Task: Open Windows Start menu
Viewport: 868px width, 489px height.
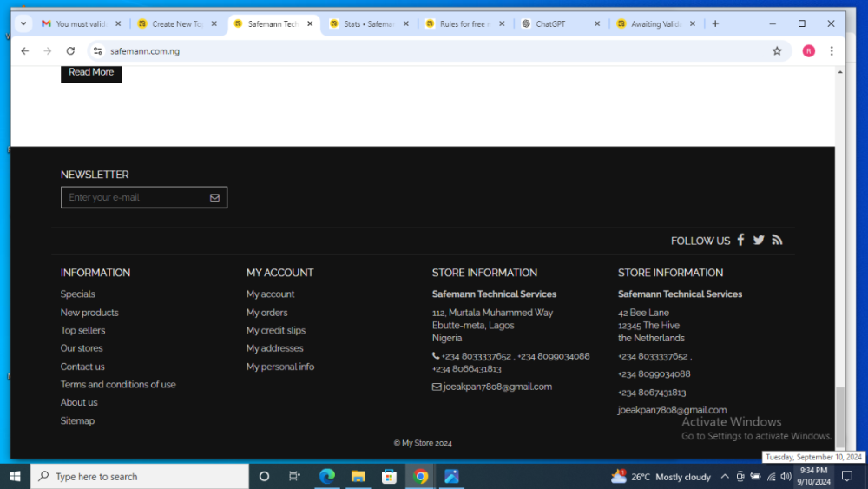Action: tap(15, 476)
